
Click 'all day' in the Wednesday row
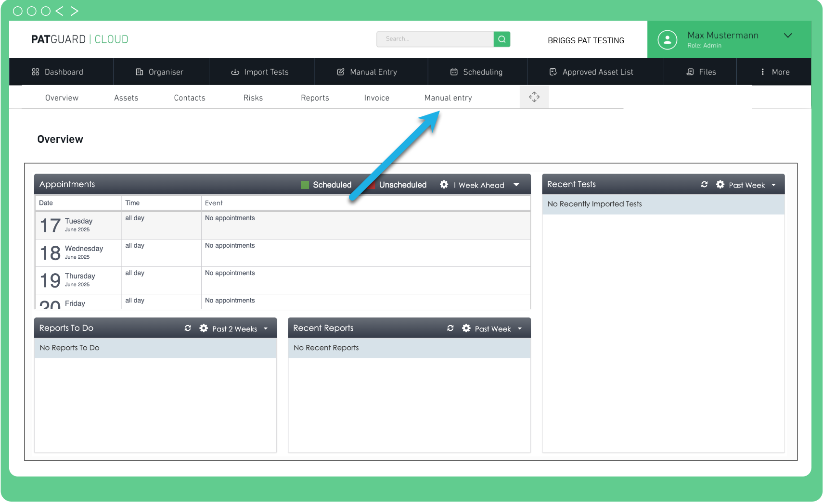pos(135,245)
